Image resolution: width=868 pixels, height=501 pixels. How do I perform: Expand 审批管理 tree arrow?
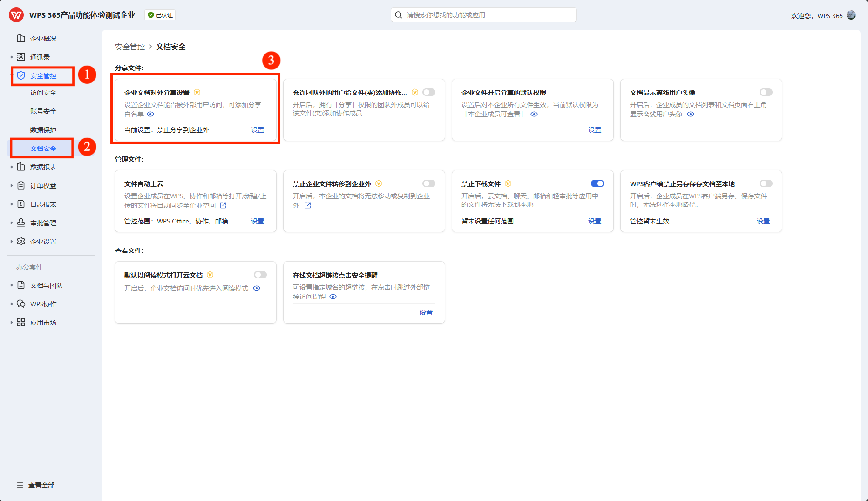click(x=12, y=223)
